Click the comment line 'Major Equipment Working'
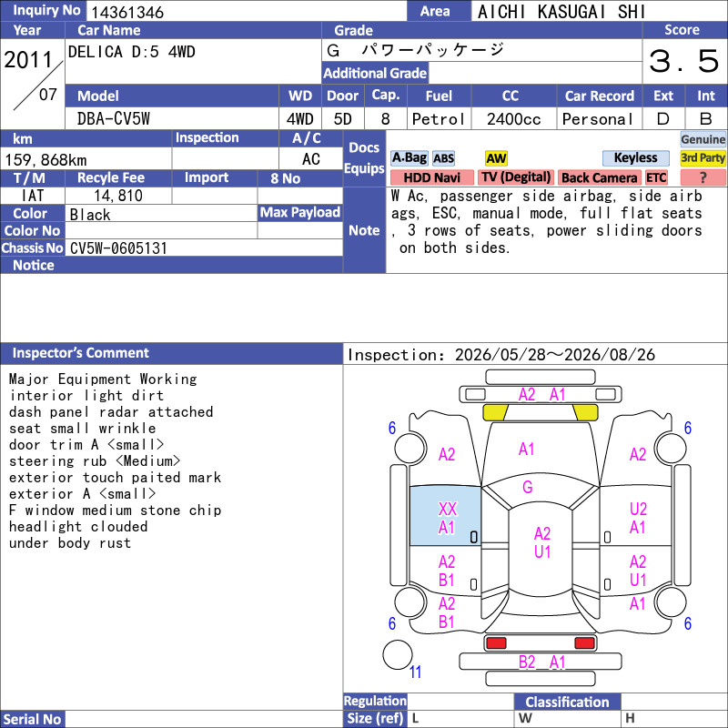This screenshot has width=728, height=728. coord(103,379)
